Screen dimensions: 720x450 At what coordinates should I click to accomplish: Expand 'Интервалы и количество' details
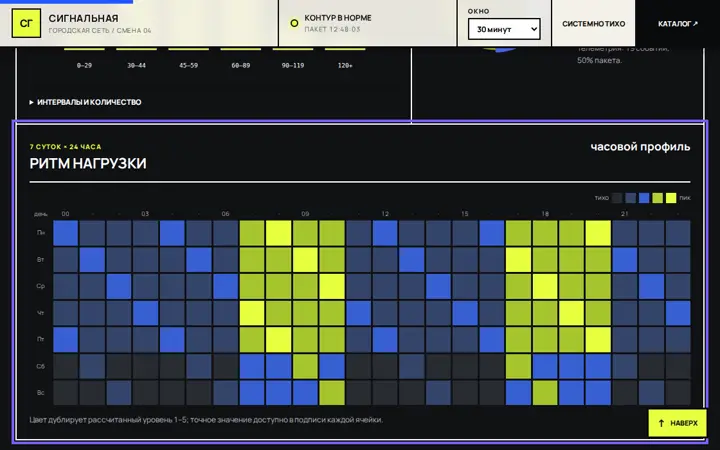coord(85,102)
